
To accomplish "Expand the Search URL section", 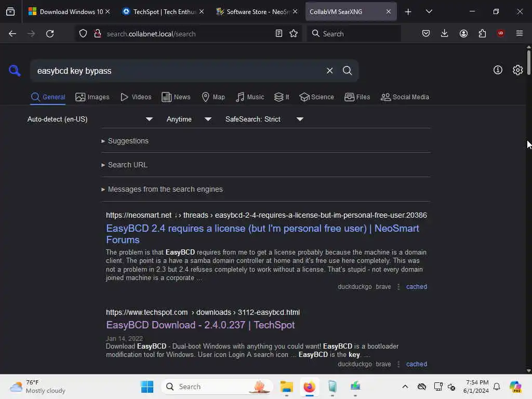I will [x=124, y=165].
